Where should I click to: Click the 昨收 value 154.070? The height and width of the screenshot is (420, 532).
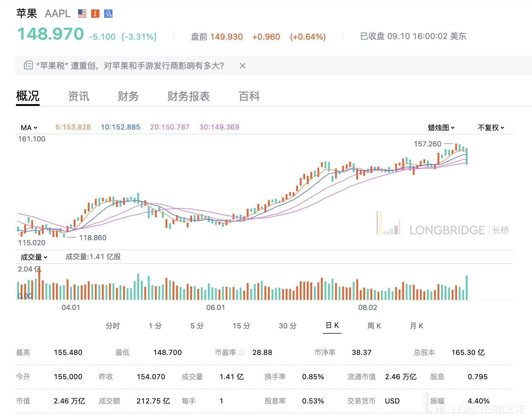(151, 377)
